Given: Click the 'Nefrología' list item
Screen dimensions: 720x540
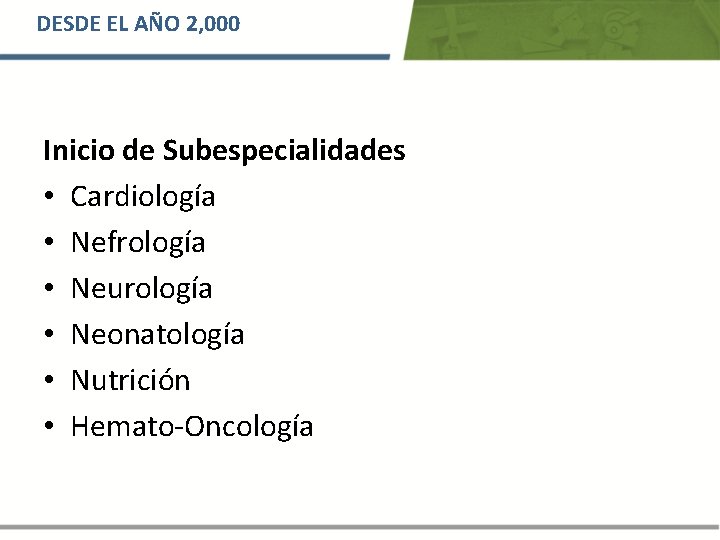Looking at the screenshot, I should pos(138,243).
